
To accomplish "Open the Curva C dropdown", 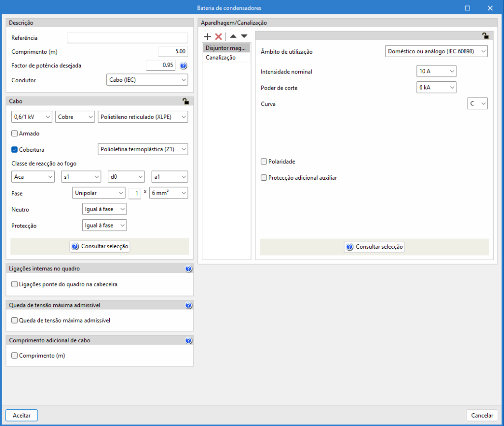I will (477, 103).
